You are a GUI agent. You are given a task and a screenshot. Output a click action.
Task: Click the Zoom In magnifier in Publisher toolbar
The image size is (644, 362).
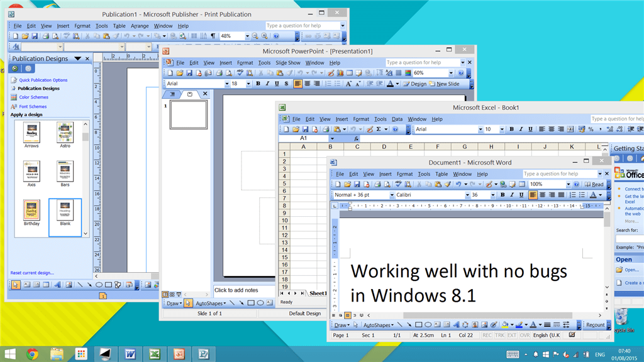(265, 36)
